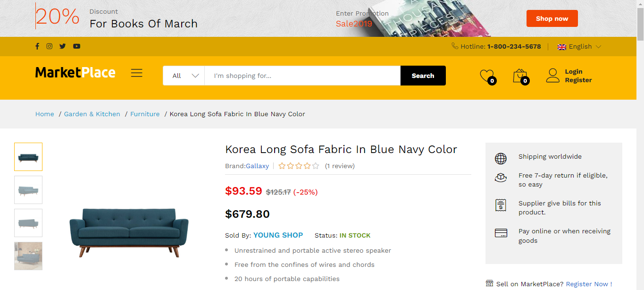Open the YouTube social icon

click(76, 46)
